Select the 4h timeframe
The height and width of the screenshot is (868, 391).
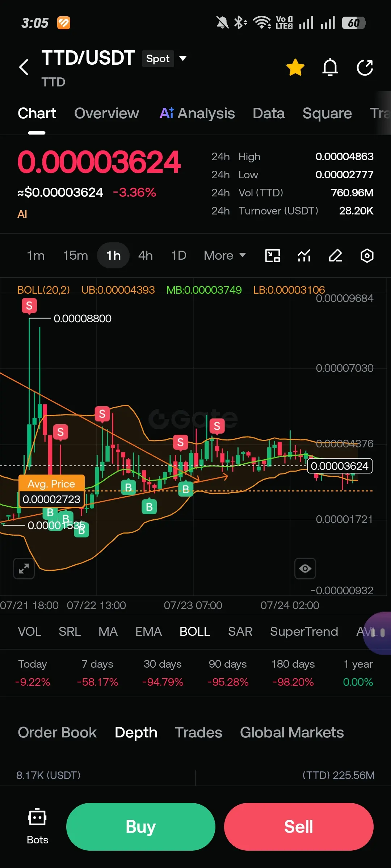(x=146, y=255)
